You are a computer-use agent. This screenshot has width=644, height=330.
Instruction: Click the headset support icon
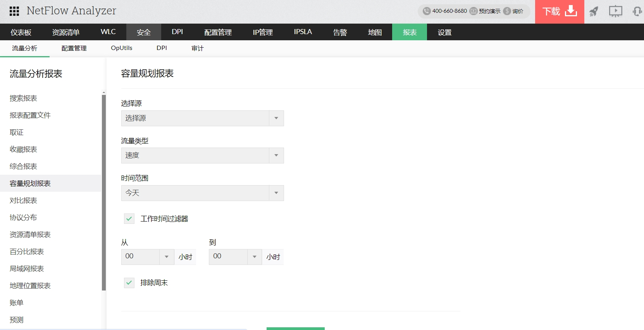(x=637, y=12)
